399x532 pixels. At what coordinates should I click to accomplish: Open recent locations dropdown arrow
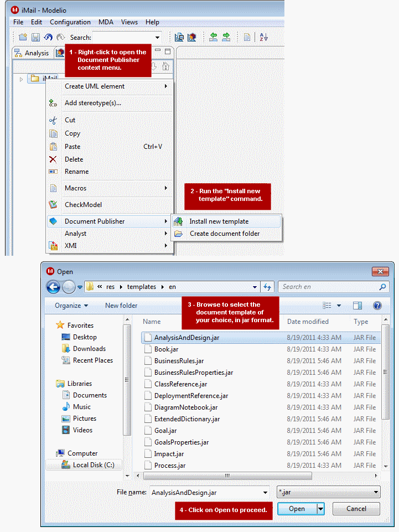tap(80, 287)
